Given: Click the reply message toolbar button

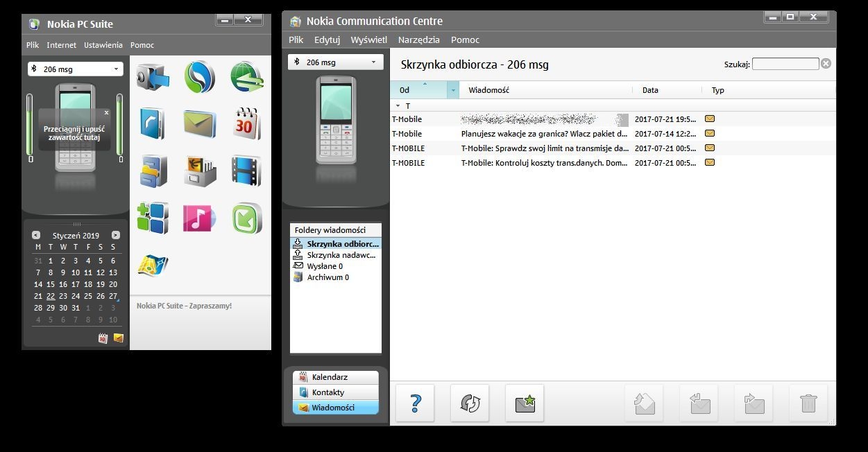Looking at the screenshot, I should [x=699, y=403].
